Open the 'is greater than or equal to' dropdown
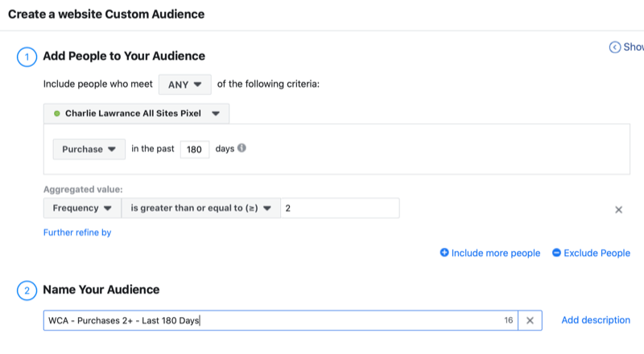Screen dimensions: 644x354 coord(200,208)
